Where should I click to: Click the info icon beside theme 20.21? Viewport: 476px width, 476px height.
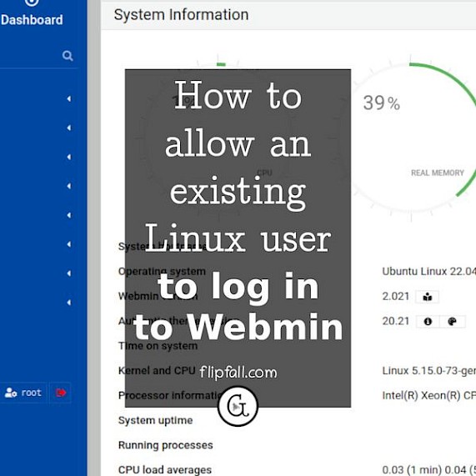click(x=428, y=322)
